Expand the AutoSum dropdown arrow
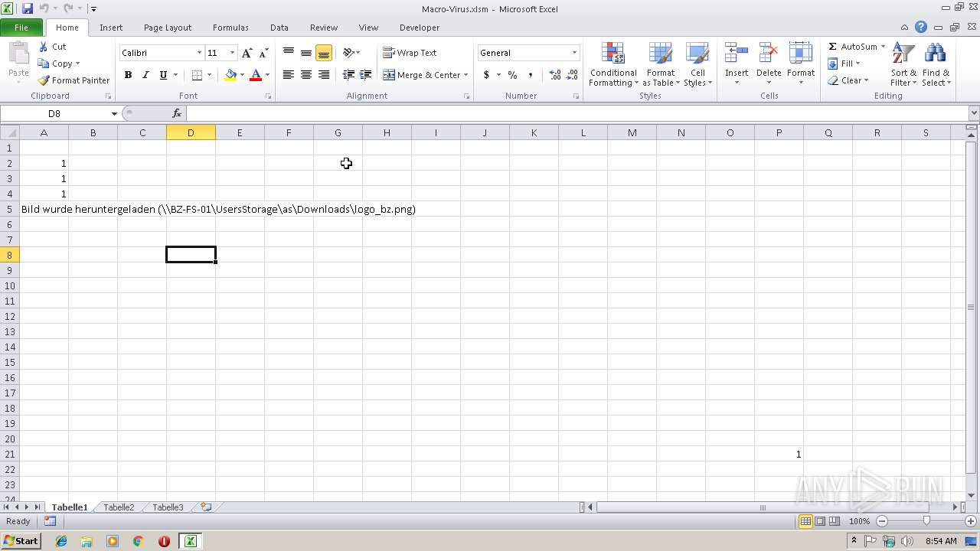The width and height of the screenshot is (980, 551). (883, 47)
